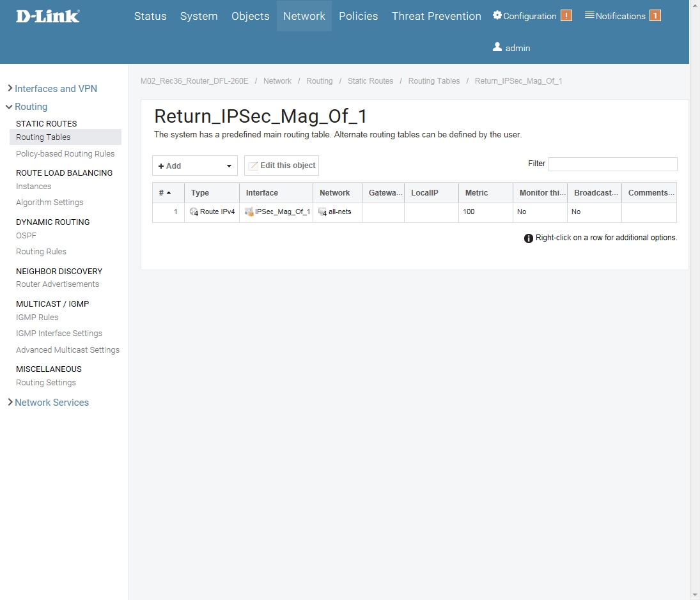Open the System menu

[199, 16]
